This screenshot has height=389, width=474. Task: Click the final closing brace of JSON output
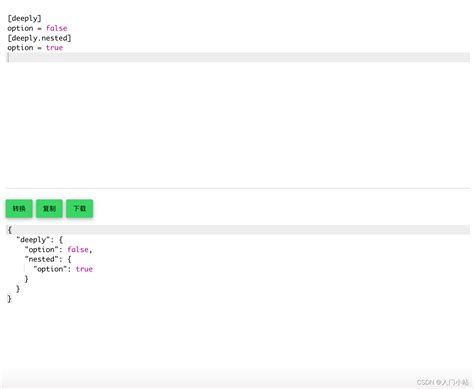coord(9,298)
